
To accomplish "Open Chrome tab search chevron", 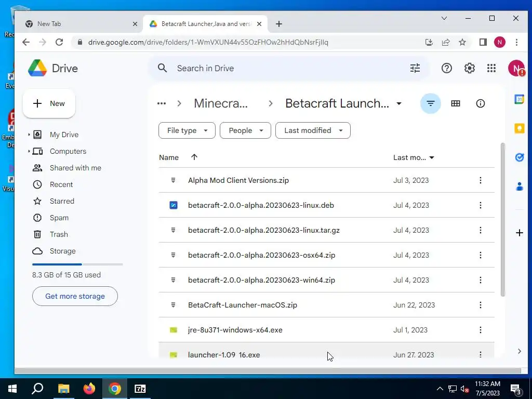I will tap(444, 18).
